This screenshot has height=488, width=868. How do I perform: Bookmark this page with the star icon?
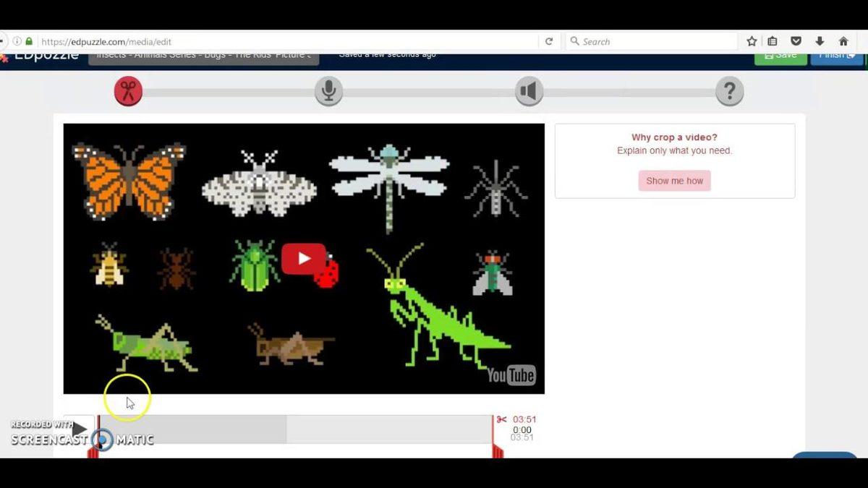[x=752, y=42]
